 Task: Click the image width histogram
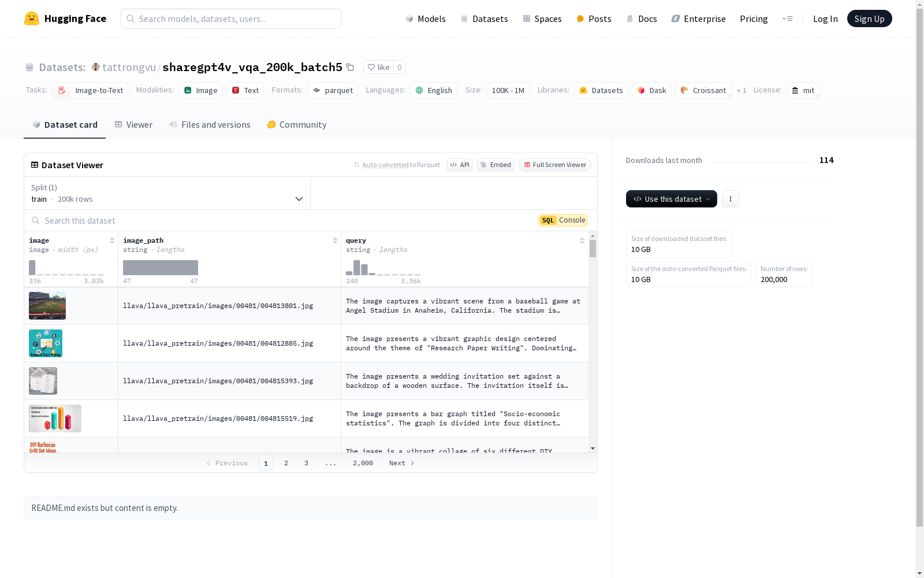pyautogui.click(x=66, y=268)
